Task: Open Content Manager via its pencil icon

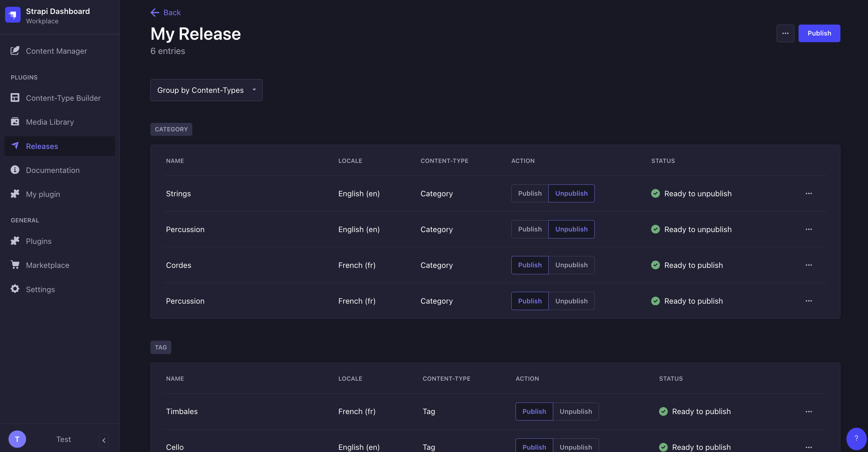Action: [15, 51]
